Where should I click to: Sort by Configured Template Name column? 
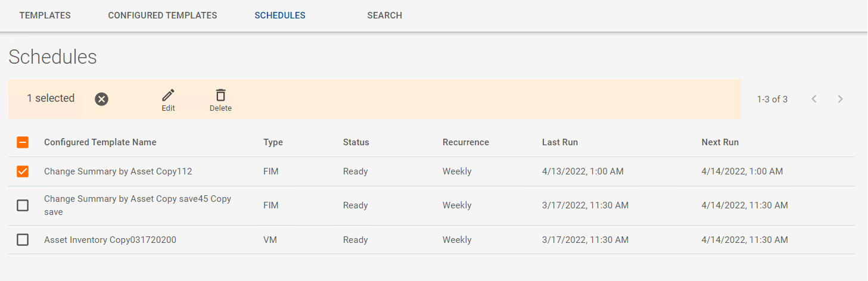coord(100,142)
